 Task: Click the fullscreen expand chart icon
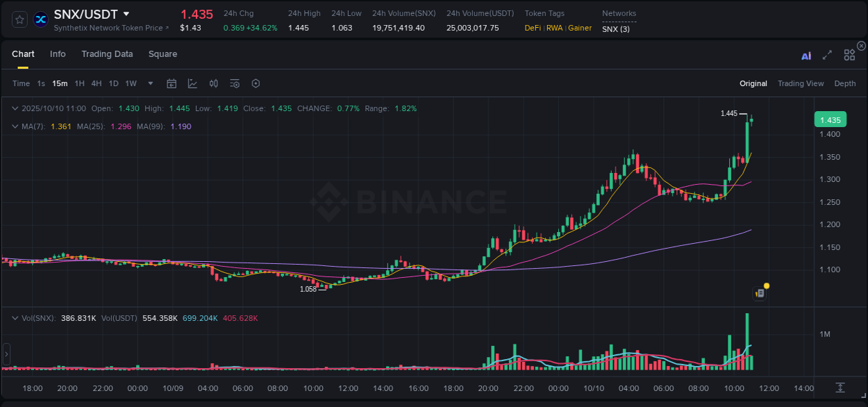[827, 56]
